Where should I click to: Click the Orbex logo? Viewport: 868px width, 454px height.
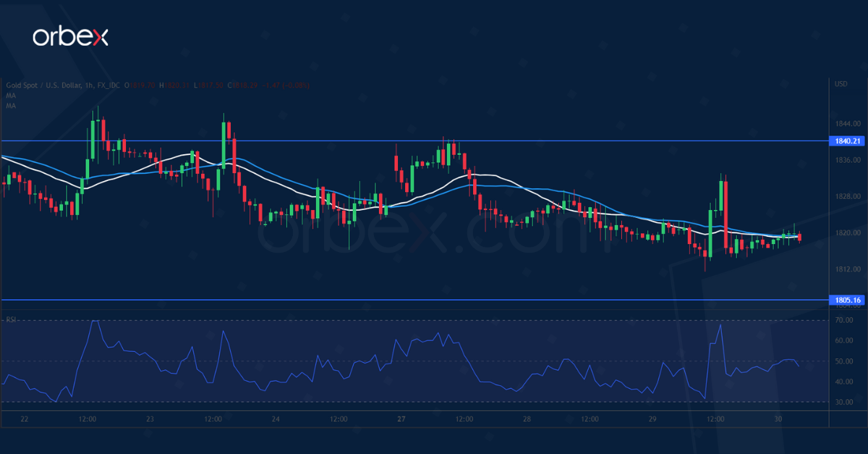(x=72, y=36)
